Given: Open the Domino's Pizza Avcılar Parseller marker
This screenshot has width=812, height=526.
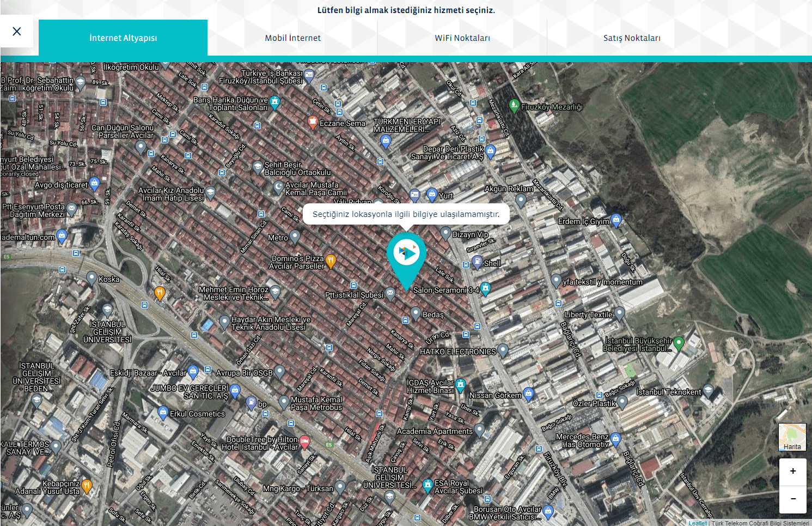Looking at the screenshot, I should (330, 261).
